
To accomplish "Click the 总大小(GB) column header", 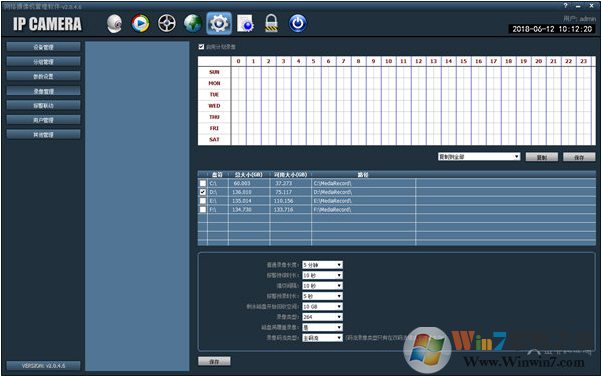I will click(249, 175).
